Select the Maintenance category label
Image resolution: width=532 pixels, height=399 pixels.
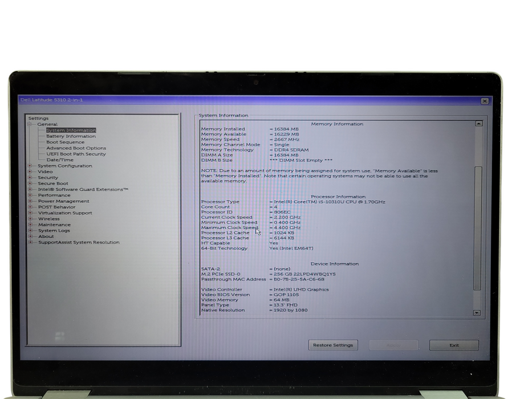tap(54, 225)
